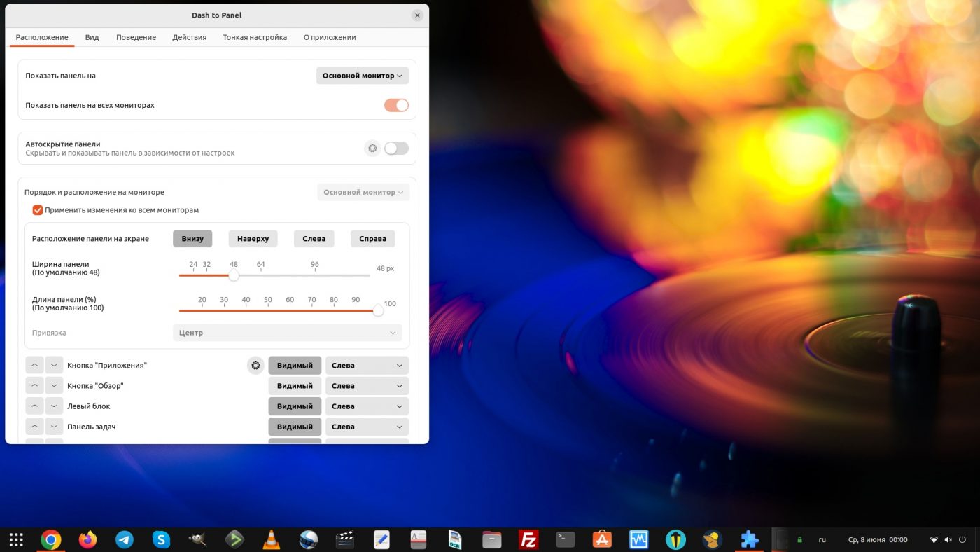Launch Google Chrome from the taskbar

(50, 539)
